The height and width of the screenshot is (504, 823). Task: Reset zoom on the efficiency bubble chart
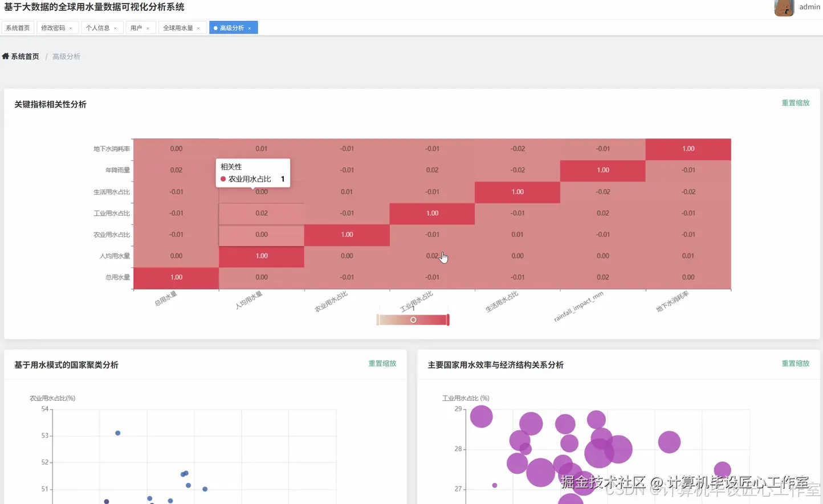coord(795,363)
